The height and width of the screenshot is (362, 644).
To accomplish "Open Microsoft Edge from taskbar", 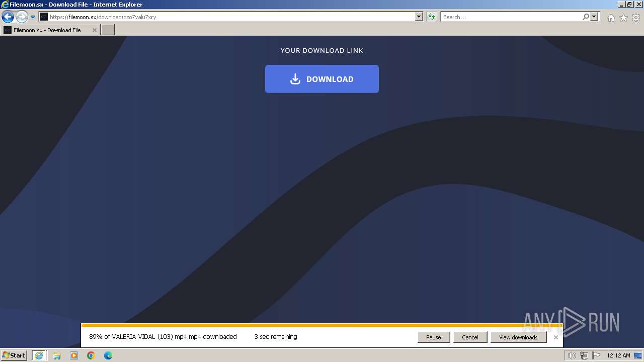I will click(x=108, y=355).
